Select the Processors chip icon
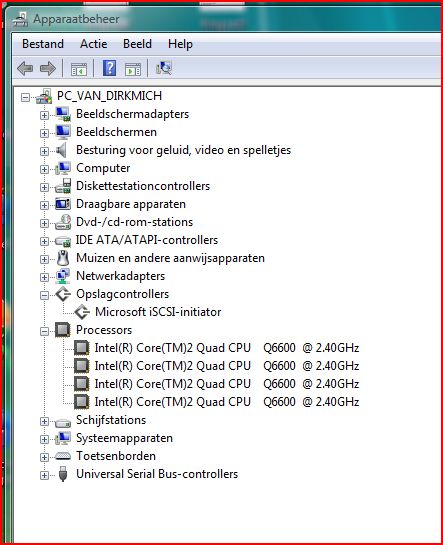The width and height of the screenshot is (443, 545). 63,330
